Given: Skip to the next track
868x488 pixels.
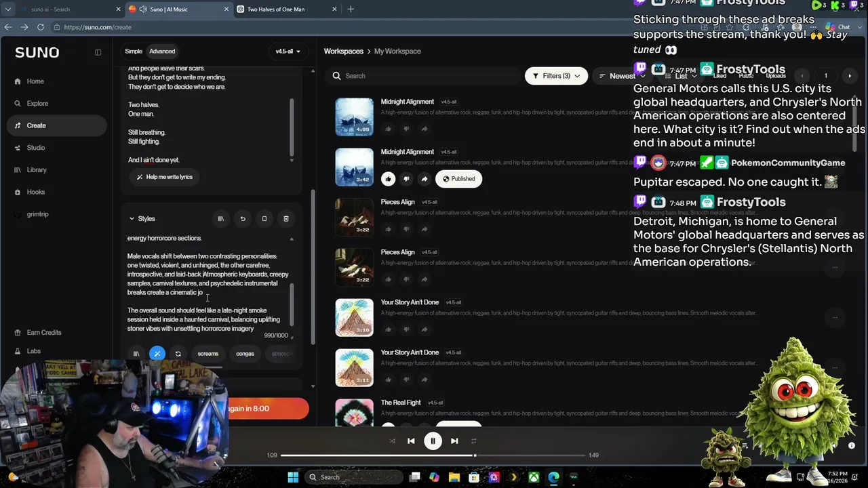Looking at the screenshot, I should [454, 441].
